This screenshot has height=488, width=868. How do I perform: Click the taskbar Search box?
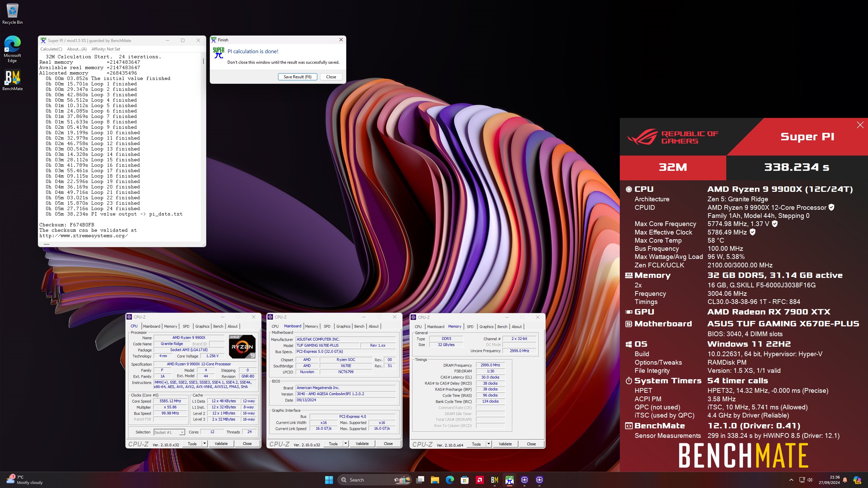point(375,480)
